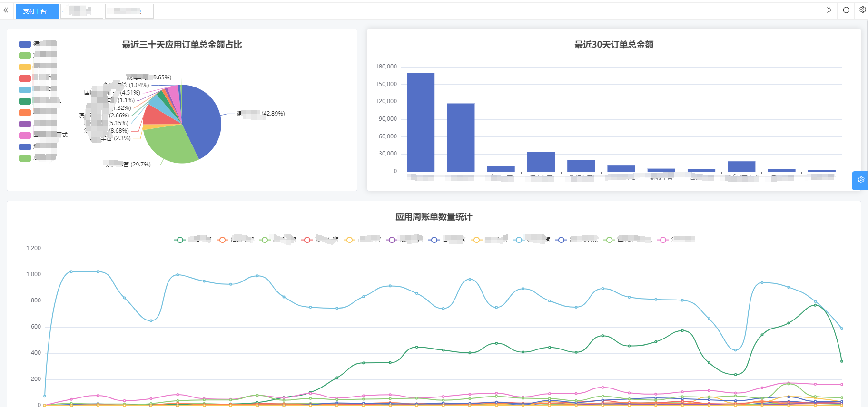
Task: Click the (1.04%) pie label
Action: coord(139,85)
